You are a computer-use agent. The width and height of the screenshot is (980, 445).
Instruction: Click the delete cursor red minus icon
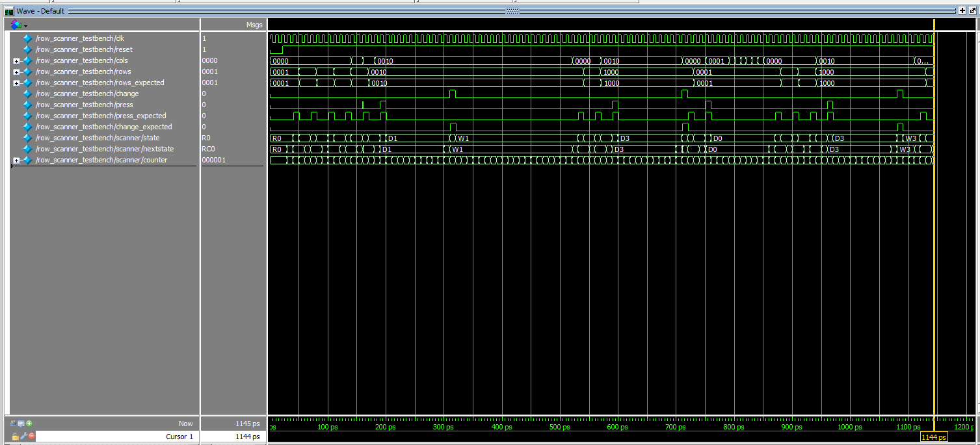coord(31,437)
